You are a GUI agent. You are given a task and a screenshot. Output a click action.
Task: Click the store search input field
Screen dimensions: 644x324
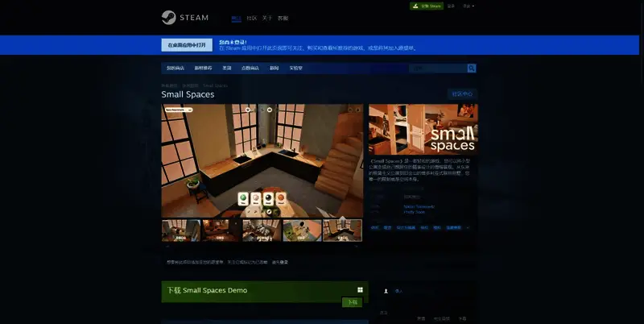[x=437, y=69]
